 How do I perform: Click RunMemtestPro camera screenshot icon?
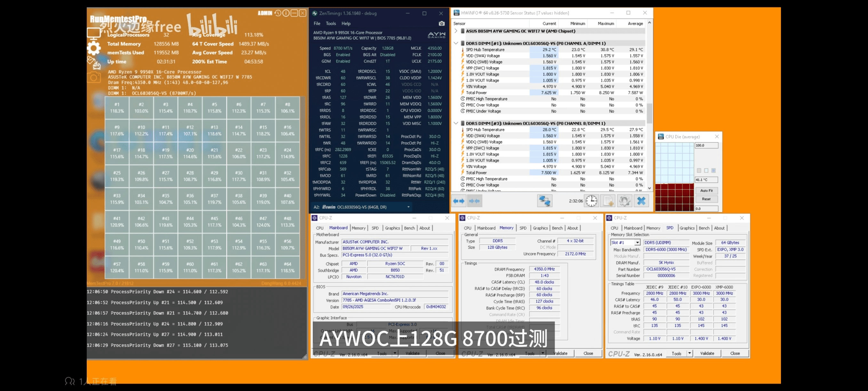pyautogui.click(x=94, y=78)
